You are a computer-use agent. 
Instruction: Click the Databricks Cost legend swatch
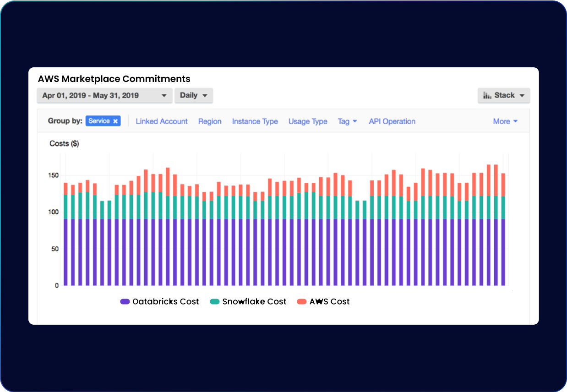[x=125, y=302]
